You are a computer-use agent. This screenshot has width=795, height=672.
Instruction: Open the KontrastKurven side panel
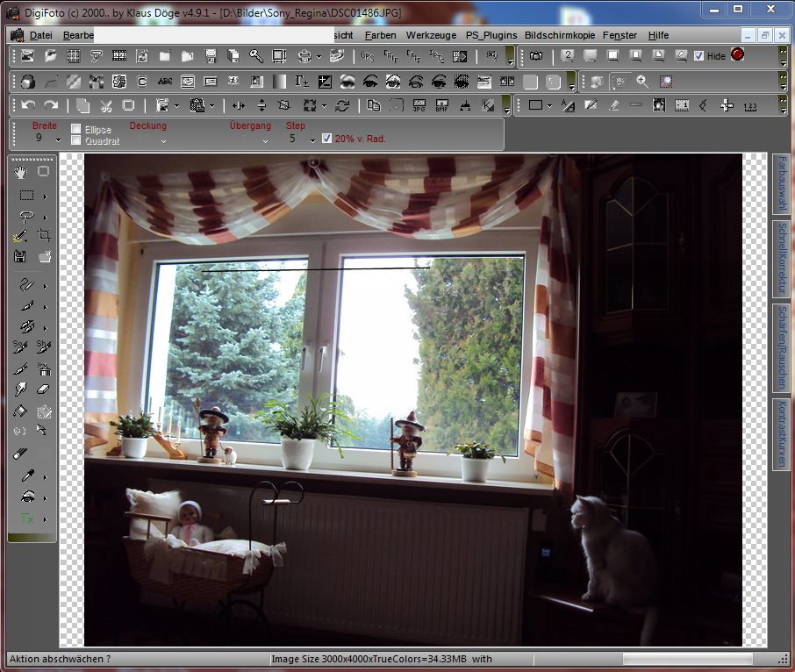tap(780, 433)
